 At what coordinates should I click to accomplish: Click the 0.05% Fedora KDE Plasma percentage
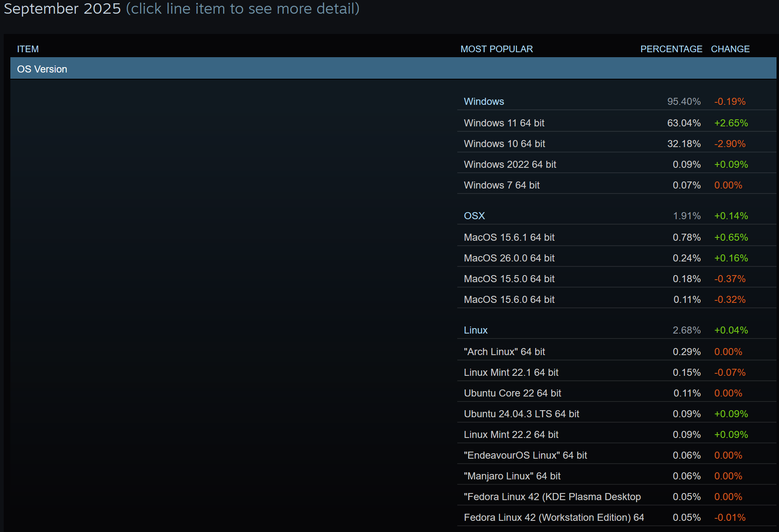click(687, 497)
